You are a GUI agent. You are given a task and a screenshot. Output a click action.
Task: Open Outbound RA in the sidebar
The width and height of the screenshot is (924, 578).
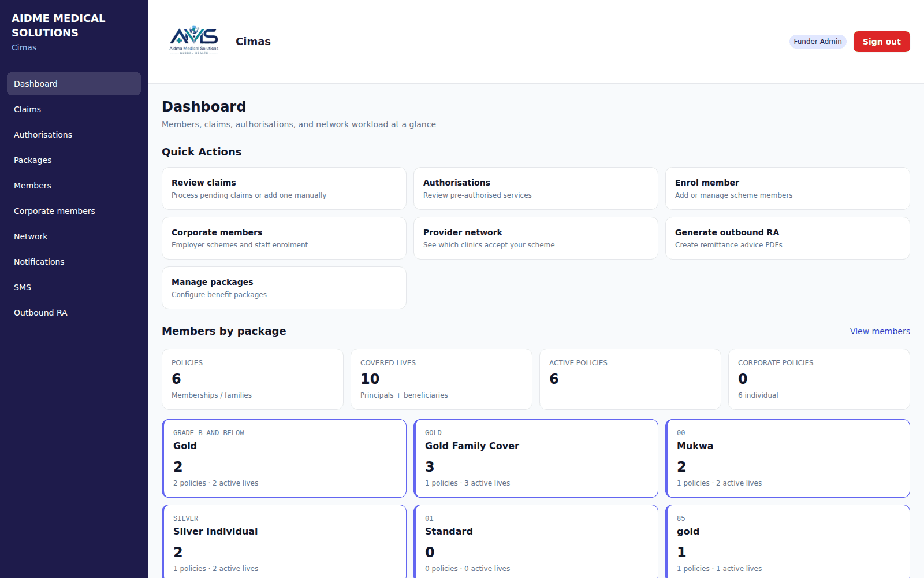pyautogui.click(x=74, y=313)
